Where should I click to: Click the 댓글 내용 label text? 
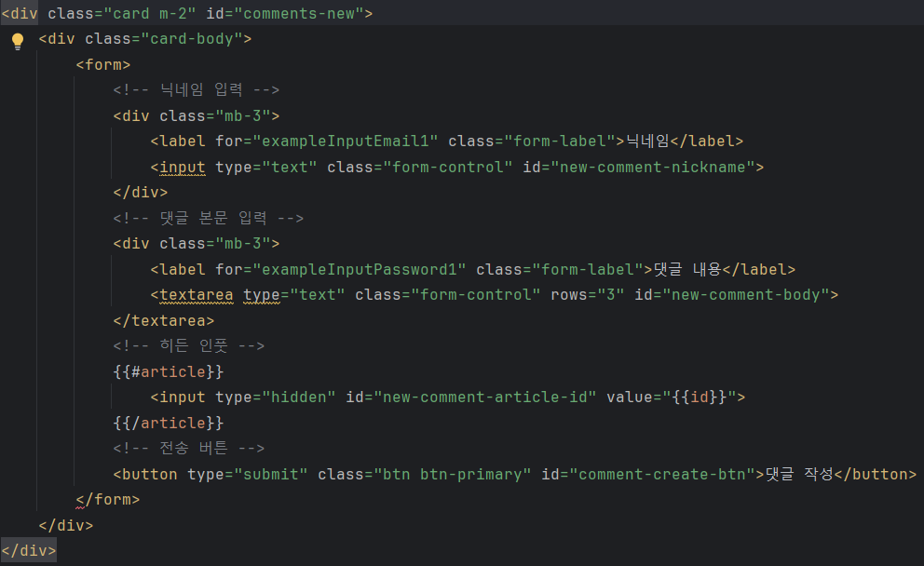[x=687, y=270]
